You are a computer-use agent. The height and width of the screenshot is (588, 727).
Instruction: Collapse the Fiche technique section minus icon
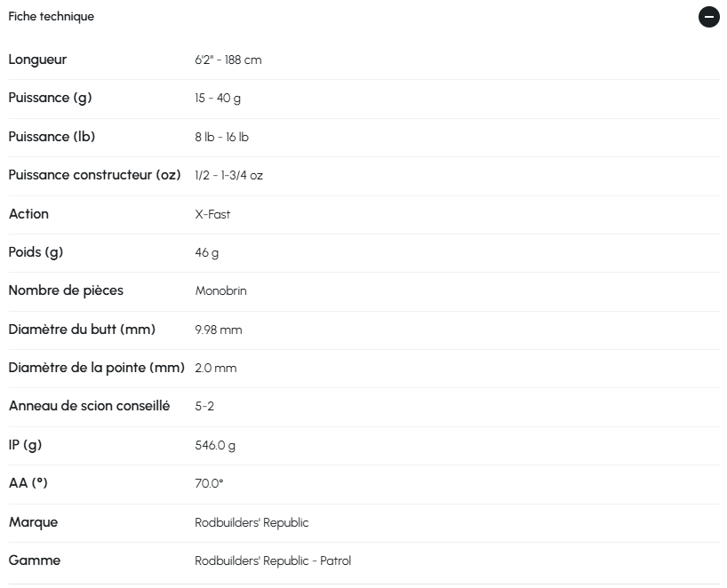point(708,17)
